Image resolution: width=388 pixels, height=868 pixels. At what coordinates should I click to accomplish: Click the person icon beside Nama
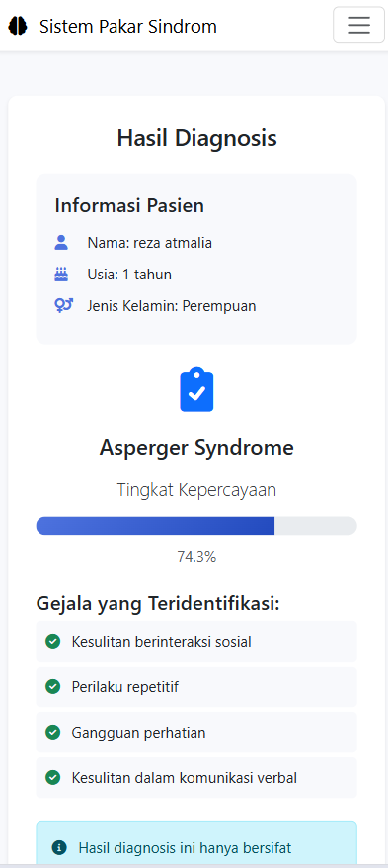61,243
